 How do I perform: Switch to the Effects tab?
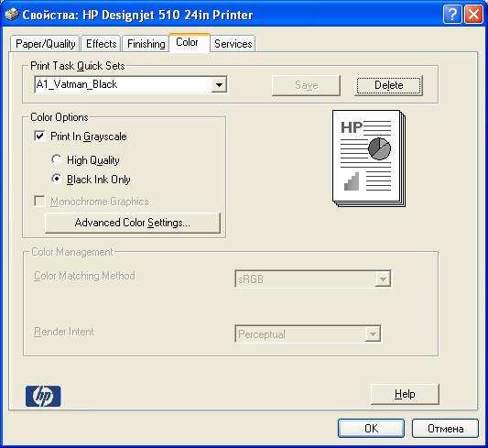pyautogui.click(x=101, y=44)
